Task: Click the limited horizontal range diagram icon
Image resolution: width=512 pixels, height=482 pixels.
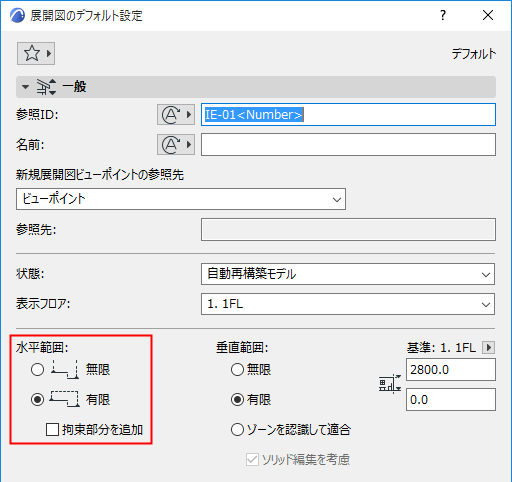Action: (x=65, y=399)
